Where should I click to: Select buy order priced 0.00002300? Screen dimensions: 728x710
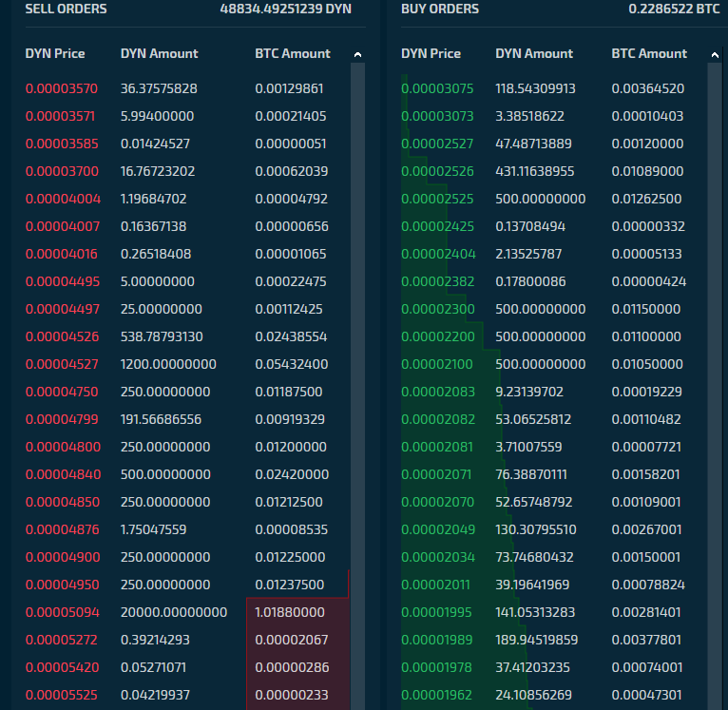[x=554, y=309]
